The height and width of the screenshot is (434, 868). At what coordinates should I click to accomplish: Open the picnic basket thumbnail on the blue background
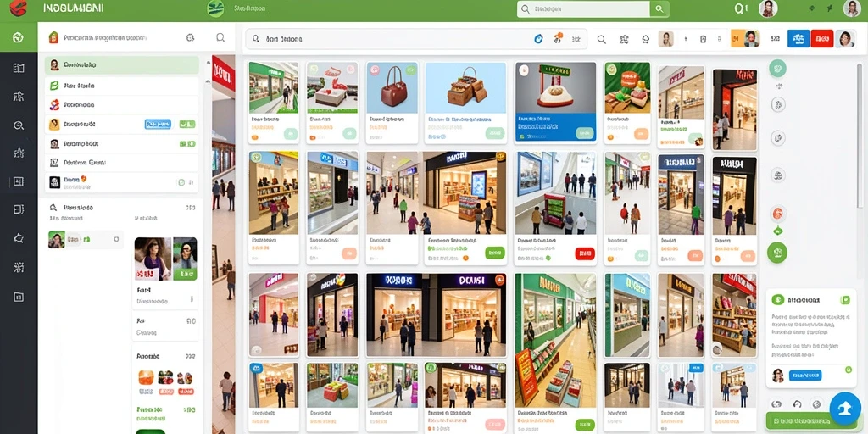[465, 87]
